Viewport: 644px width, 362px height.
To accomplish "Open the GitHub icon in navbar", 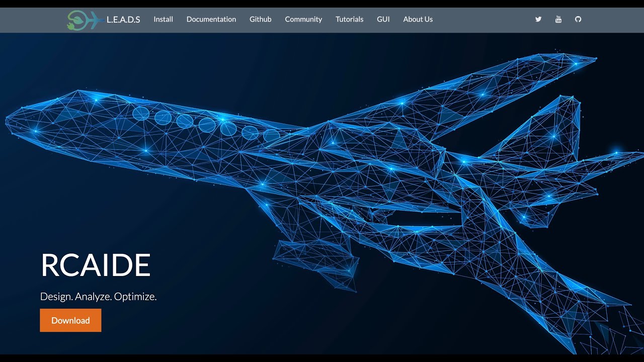I will pos(578,19).
